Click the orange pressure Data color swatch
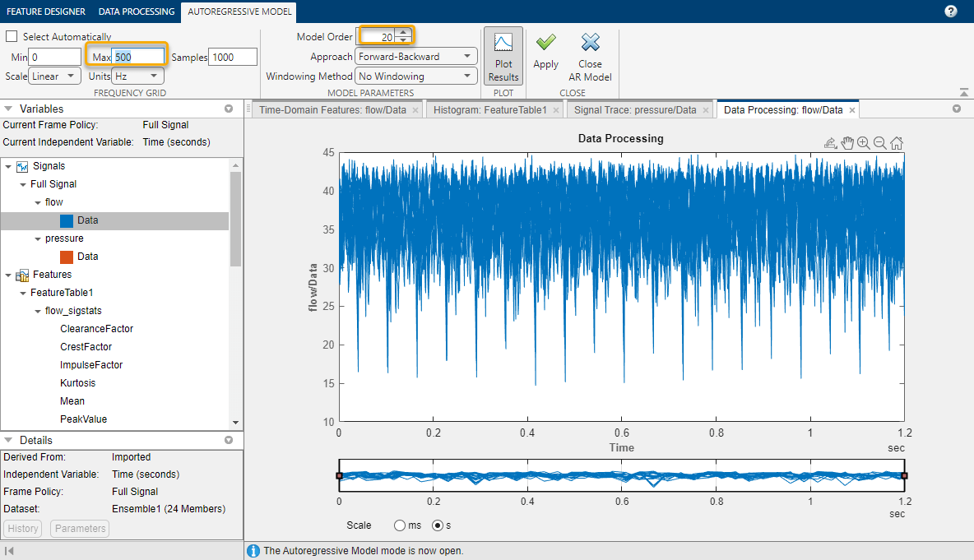974x560 pixels. [x=67, y=257]
